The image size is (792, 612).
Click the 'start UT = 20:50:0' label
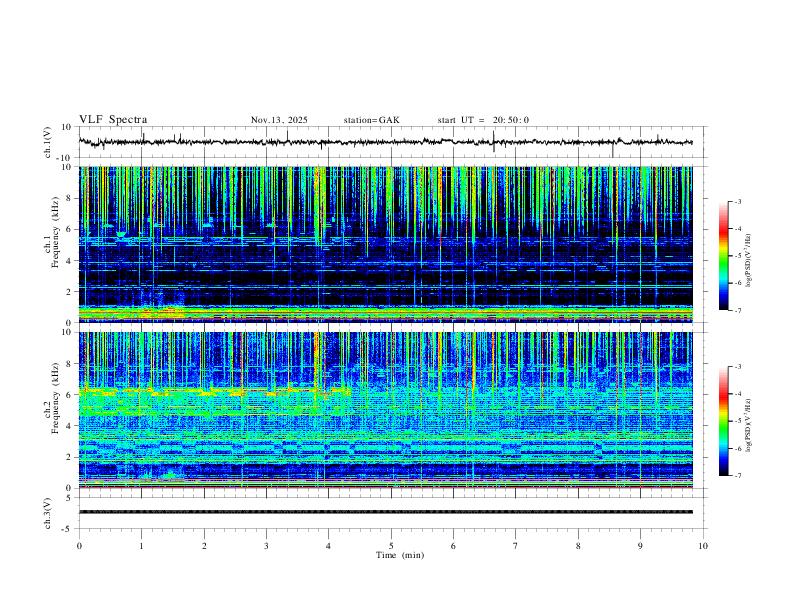click(x=483, y=120)
